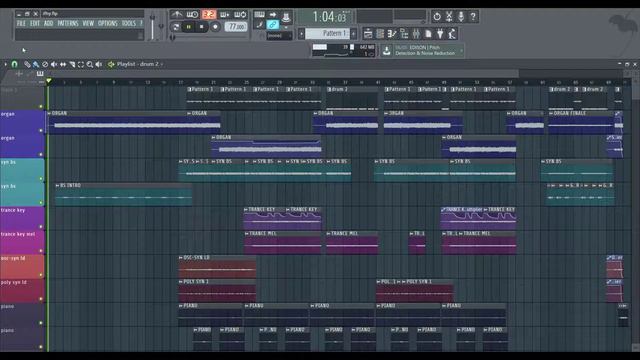Select the mute tool in playlist toolbar
Screen dimensions: 640x360
coord(54,64)
